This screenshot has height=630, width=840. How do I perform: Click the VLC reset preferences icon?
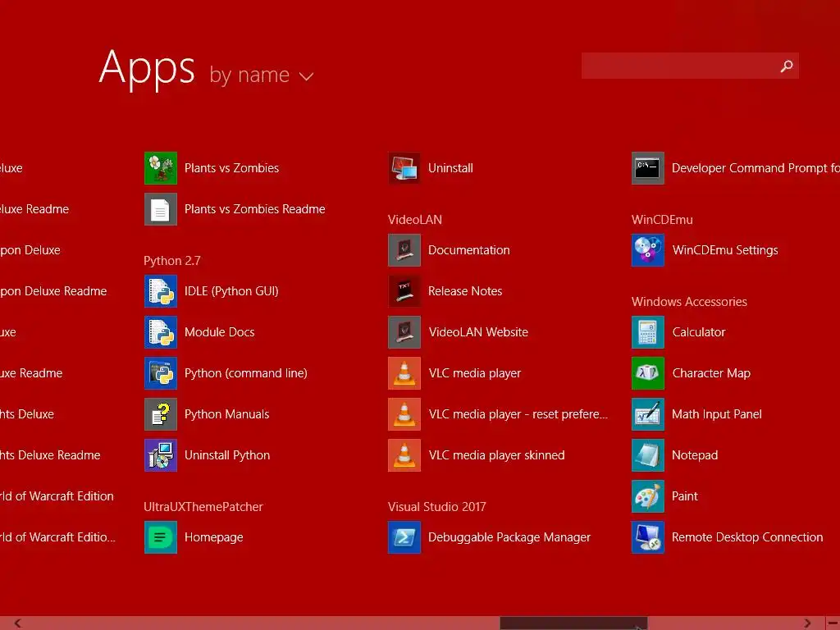tap(404, 414)
